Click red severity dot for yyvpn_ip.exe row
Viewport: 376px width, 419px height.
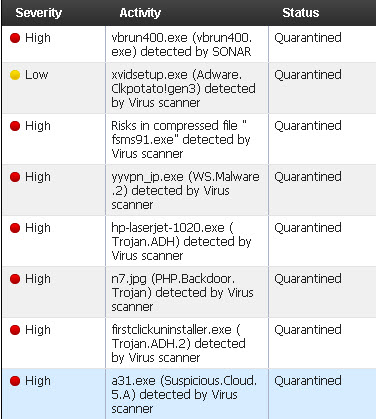(15, 177)
